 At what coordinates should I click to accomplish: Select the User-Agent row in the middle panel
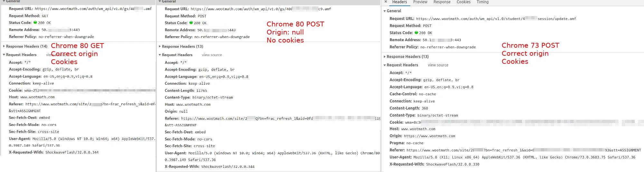[272, 156]
